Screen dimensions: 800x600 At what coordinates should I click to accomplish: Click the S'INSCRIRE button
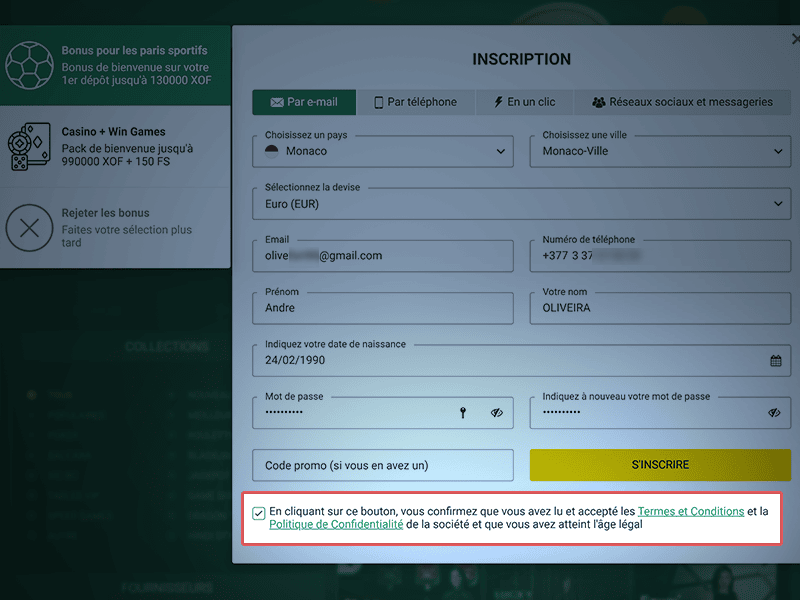[x=660, y=465]
